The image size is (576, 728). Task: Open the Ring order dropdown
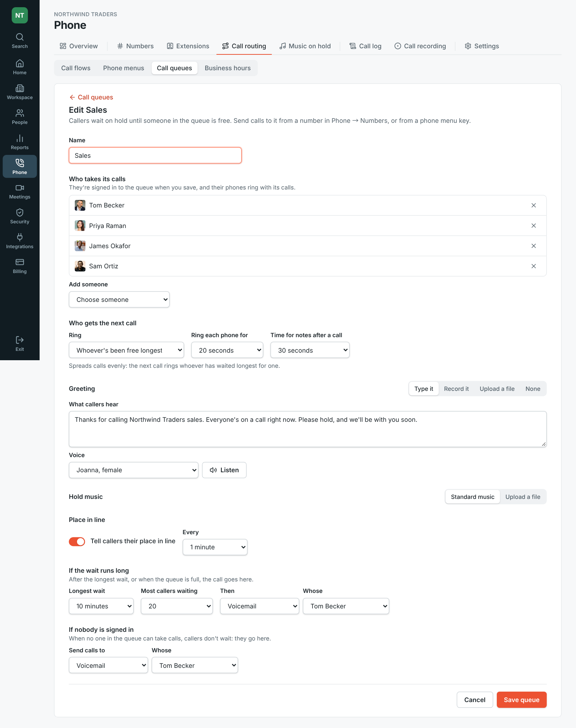[126, 350]
